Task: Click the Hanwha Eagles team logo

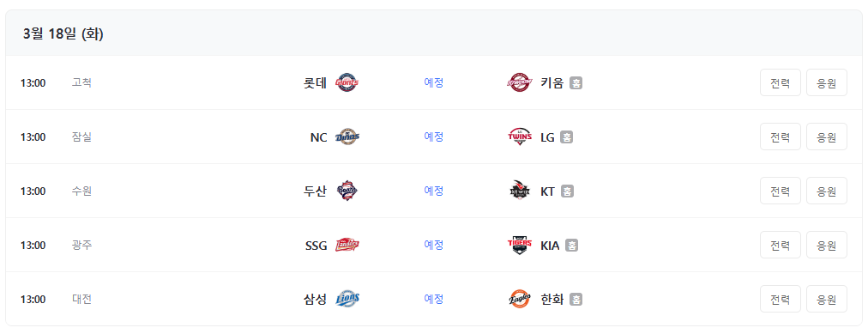Action: [x=520, y=299]
